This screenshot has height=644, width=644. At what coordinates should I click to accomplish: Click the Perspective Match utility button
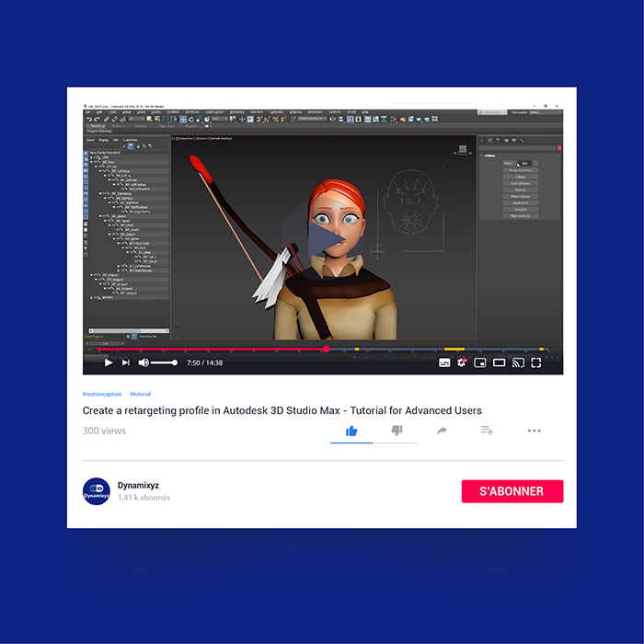click(x=521, y=170)
